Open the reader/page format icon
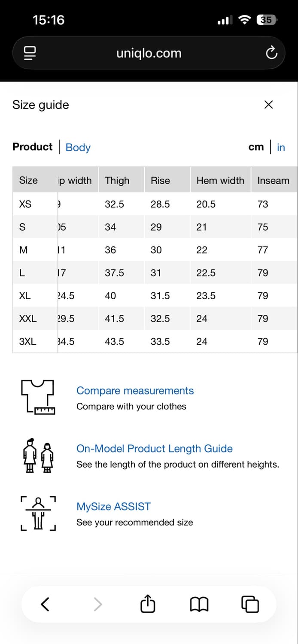The image size is (298, 644). (x=30, y=53)
